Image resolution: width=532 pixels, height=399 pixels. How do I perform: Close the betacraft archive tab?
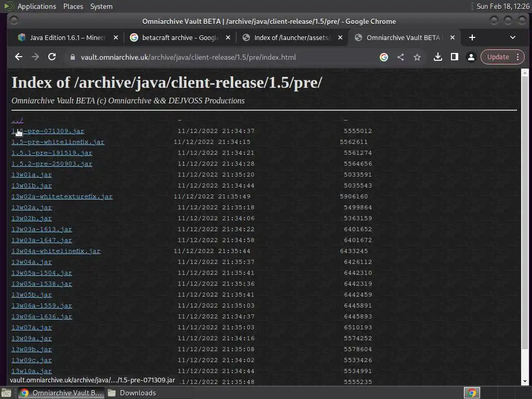point(228,37)
